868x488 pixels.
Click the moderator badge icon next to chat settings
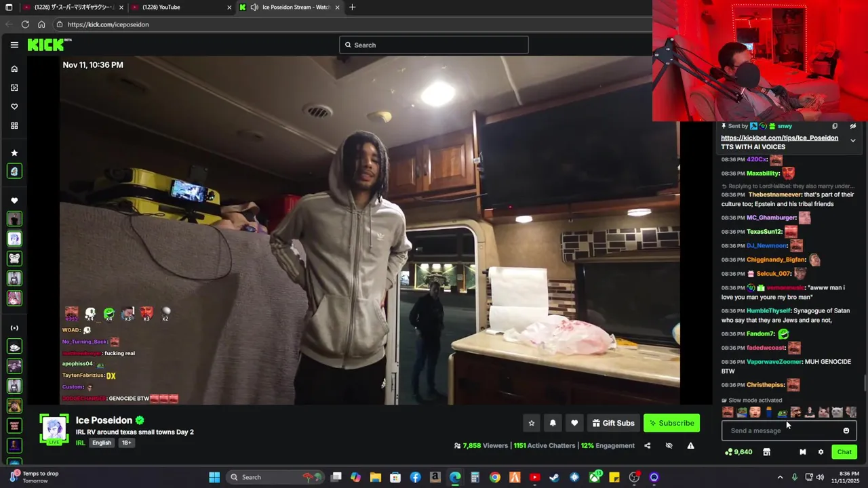click(803, 452)
